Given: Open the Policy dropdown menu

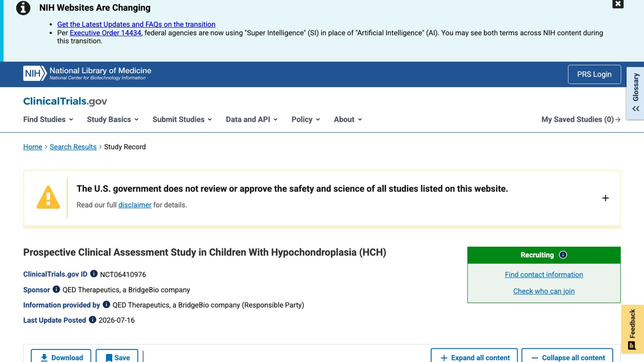Looking at the screenshot, I should tap(306, 120).
